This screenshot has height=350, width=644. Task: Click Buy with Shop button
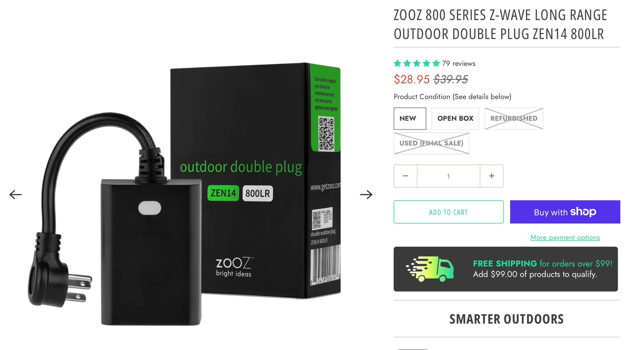(565, 212)
